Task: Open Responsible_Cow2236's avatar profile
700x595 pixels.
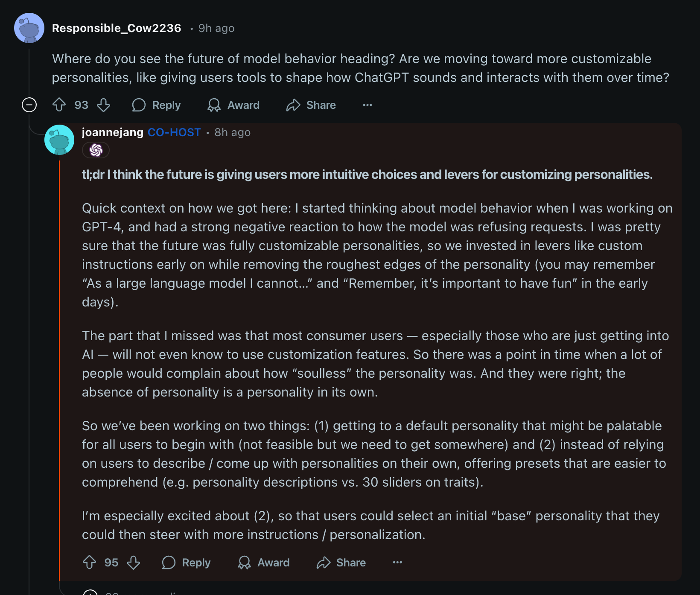Action: (x=29, y=28)
